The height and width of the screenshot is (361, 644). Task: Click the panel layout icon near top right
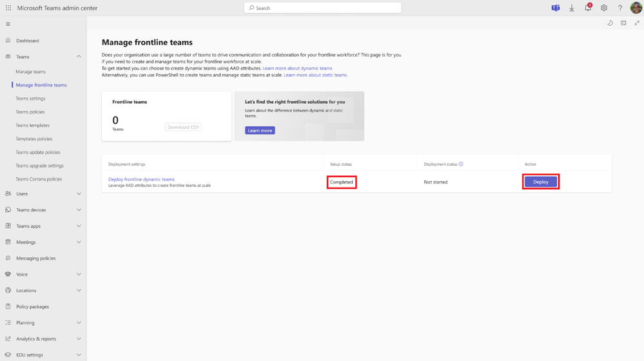pos(623,23)
